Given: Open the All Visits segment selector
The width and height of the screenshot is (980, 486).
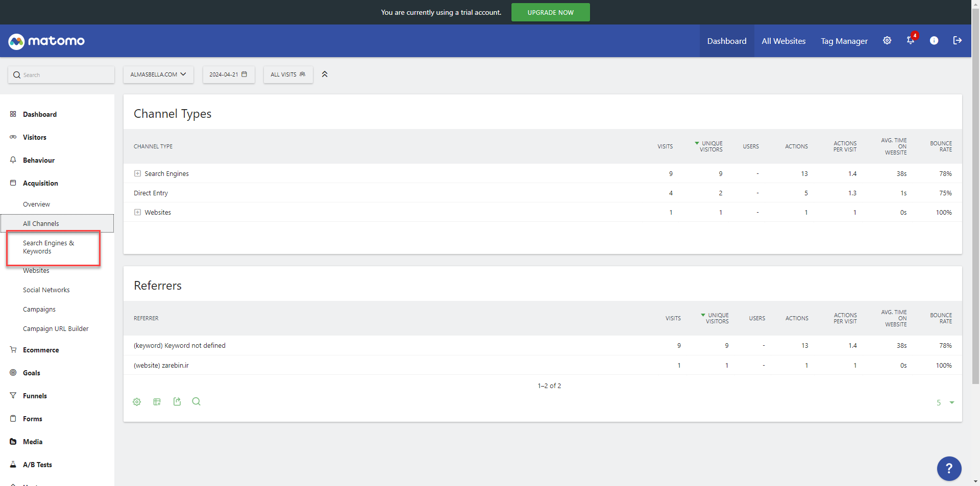Looking at the screenshot, I should (x=288, y=74).
